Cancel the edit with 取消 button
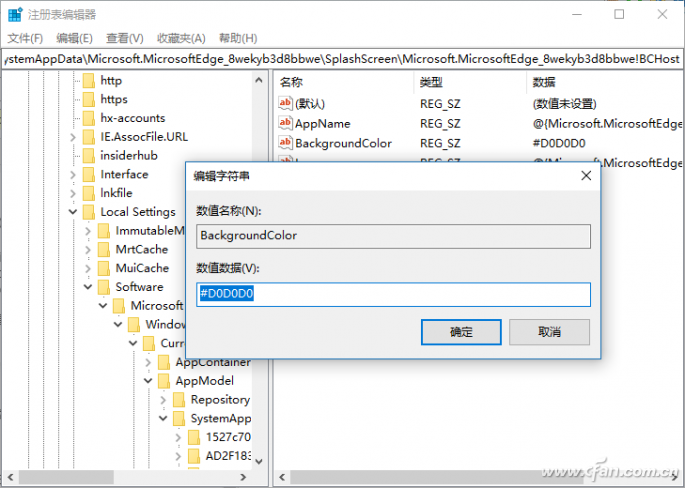This screenshot has height=488, width=685. pos(549,332)
